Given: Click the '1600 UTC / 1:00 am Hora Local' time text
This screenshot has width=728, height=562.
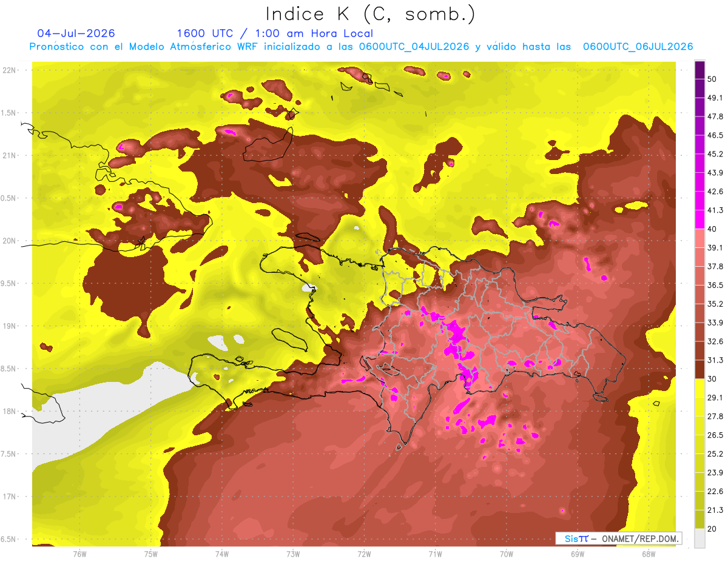Looking at the screenshot, I should click(x=275, y=33).
